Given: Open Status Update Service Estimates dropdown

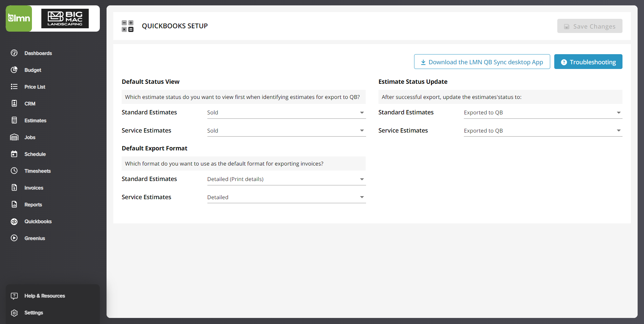Looking at the screenshot, I should tap(543, 131).
